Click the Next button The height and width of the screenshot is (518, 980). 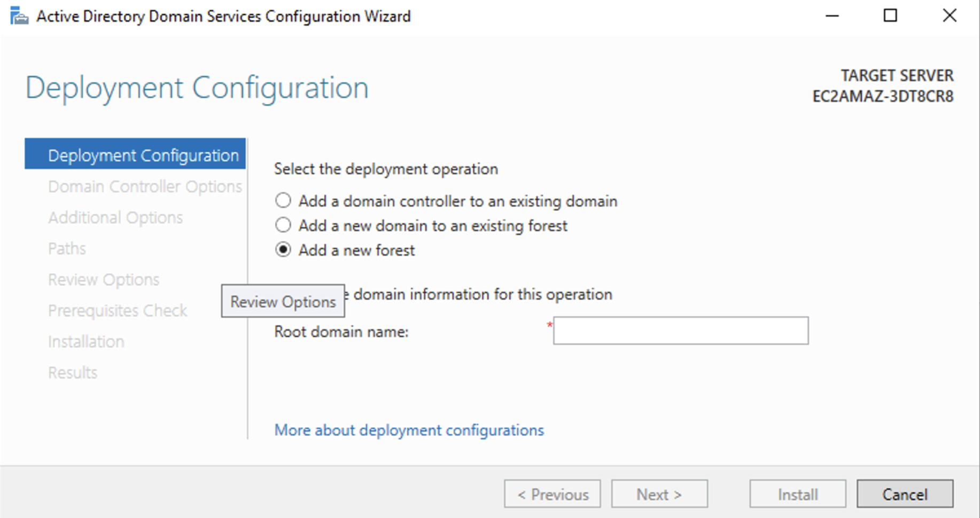[659, 494]
